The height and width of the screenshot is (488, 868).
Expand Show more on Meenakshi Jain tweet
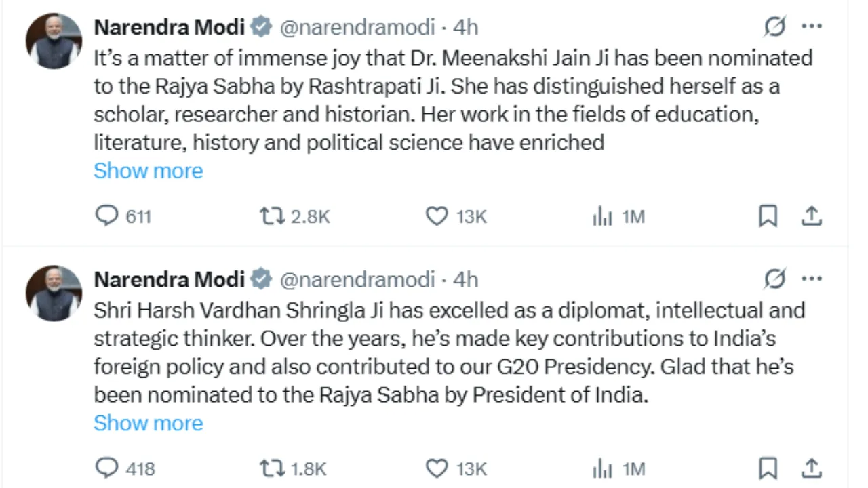[x=148, y=170]
